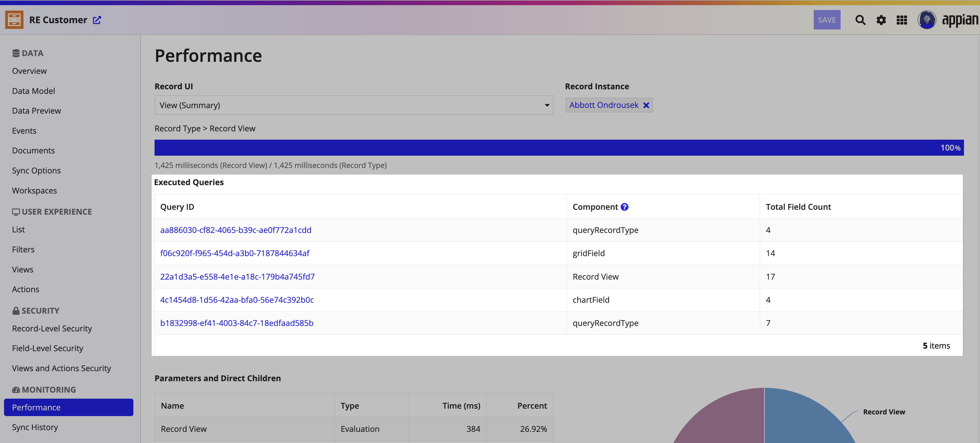Image resolution: width=980 pixels, height=443 pixels.
Task: Click the search magnifier icon
Action: 860,20
